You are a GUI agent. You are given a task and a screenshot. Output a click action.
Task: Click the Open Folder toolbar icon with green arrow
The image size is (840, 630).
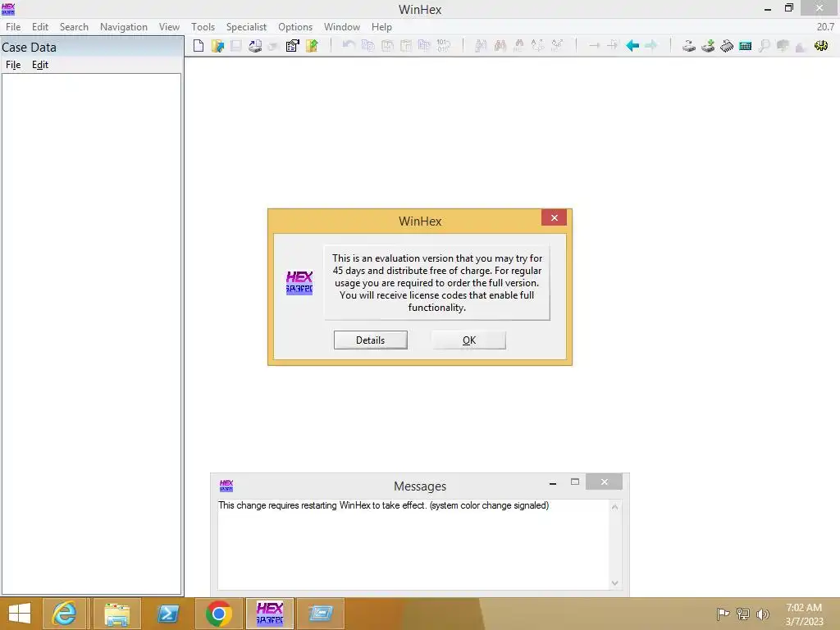click(x=312, y=46)
